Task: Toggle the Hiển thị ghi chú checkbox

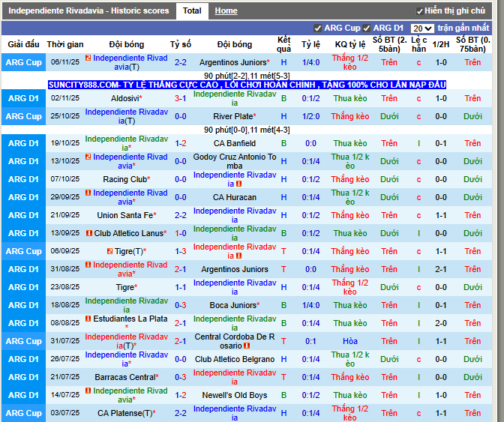Action: 419,11
